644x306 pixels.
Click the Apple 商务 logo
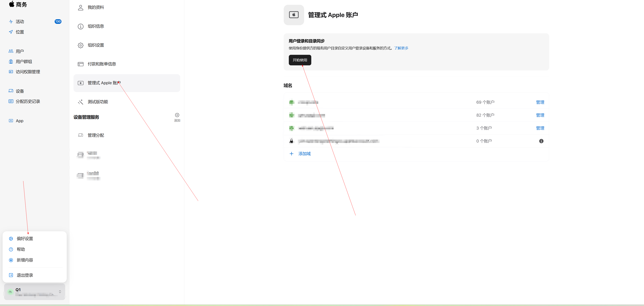[18, 4]
